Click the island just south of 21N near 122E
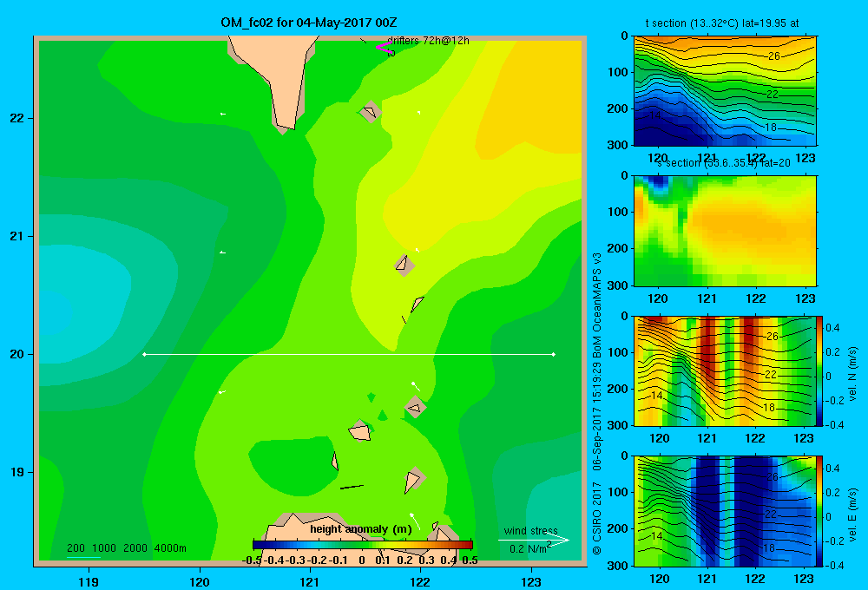Image resolution: width=868 pixels, height=590 pixels. (404, 265)
